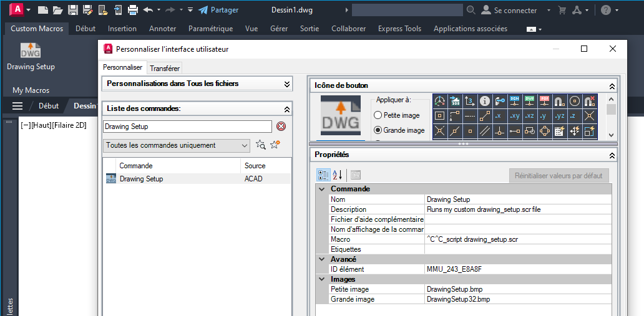The width and height of the screenshot is (644, 316).
Task: Pick the .xy point filter icon
Action: tap(515, 116)
